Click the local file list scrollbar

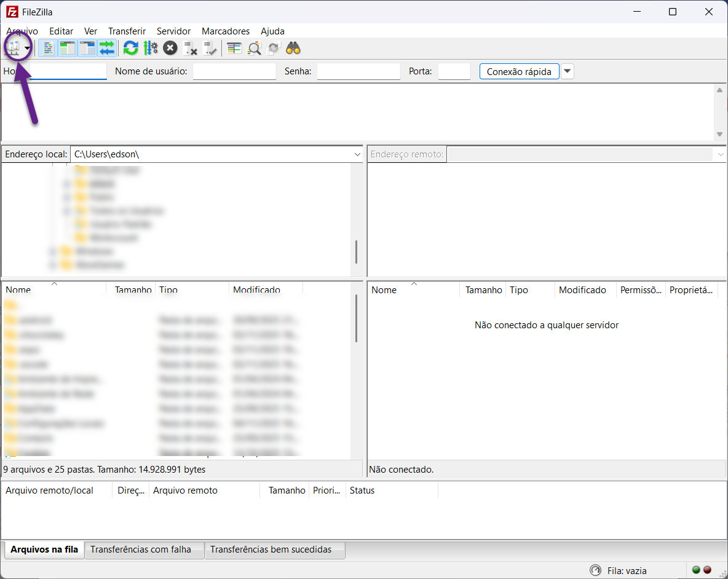[x=356, y=320]
